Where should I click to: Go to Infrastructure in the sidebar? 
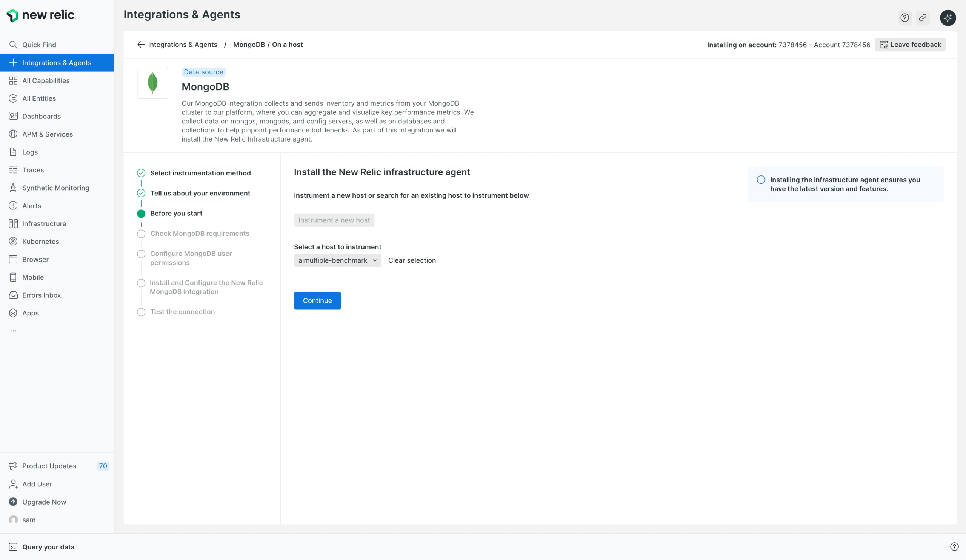click(57, 223)
